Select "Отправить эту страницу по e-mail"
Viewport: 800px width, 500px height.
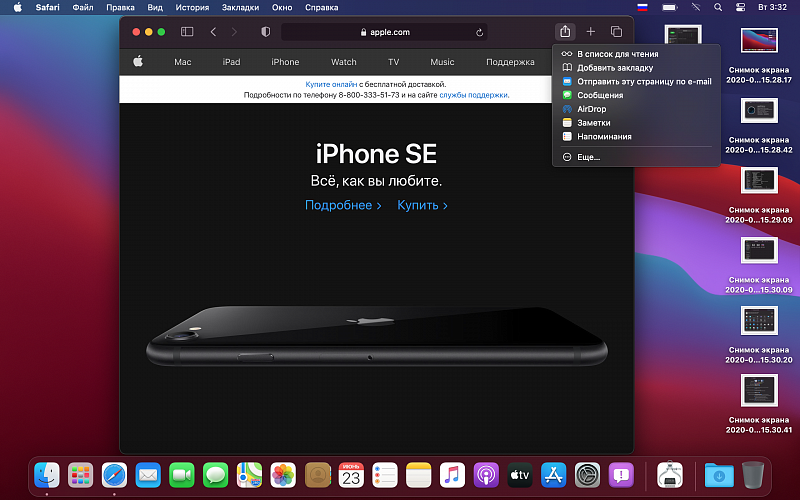click(x=636, y=81)
